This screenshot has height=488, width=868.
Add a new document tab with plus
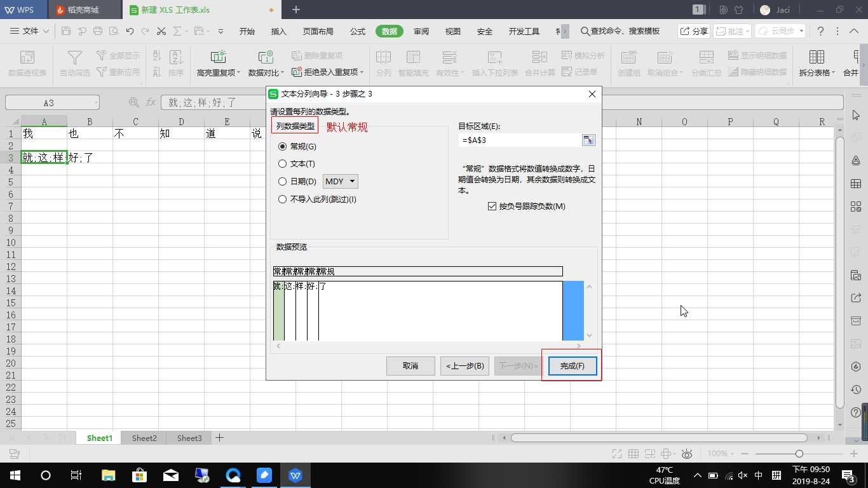point(296,10)
